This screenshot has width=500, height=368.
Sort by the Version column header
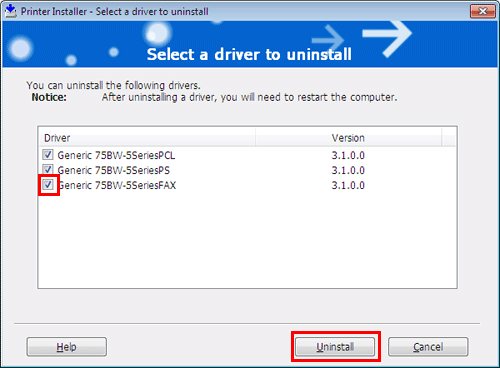click(348, 138)
